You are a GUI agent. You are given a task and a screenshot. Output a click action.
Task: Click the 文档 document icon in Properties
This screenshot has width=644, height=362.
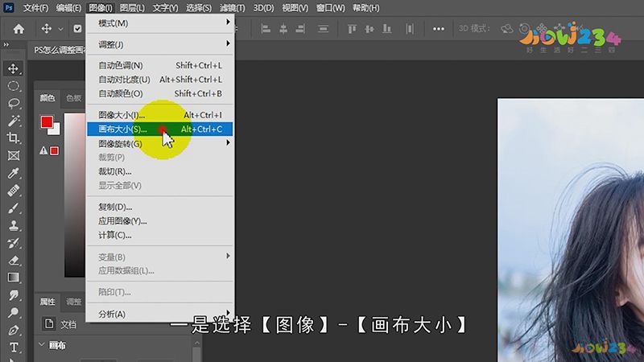click(x=49, y=324)
